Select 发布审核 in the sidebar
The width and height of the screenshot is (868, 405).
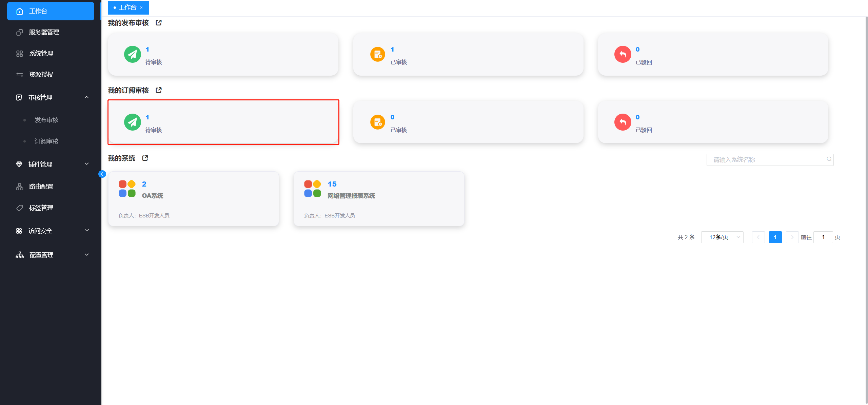(x=46, y=120)
